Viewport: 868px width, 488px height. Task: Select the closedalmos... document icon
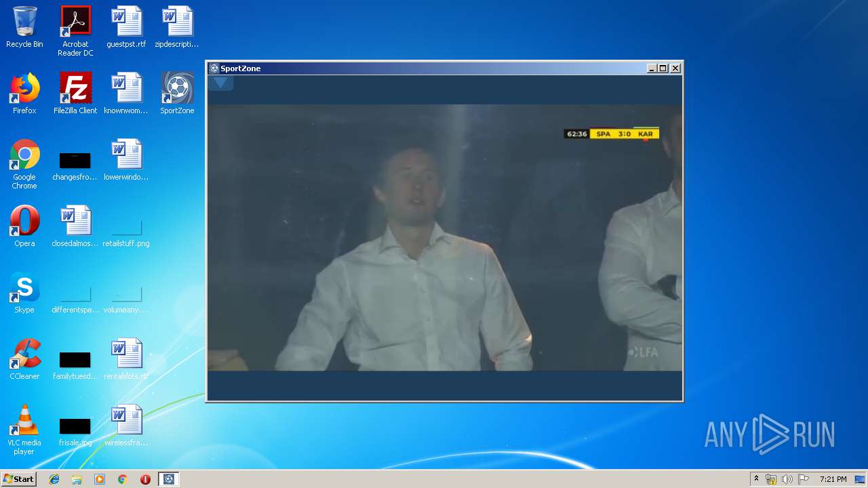75,227
